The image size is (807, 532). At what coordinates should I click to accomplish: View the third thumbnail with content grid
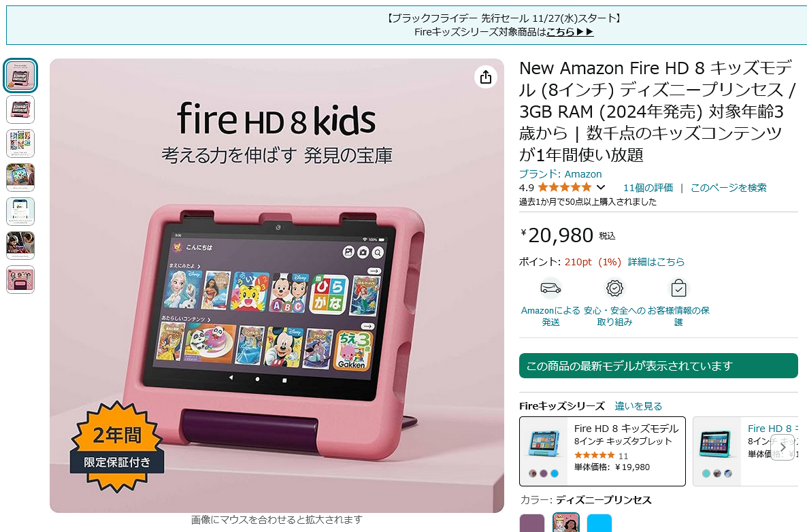pyautogui.click(x=20, y=144)
